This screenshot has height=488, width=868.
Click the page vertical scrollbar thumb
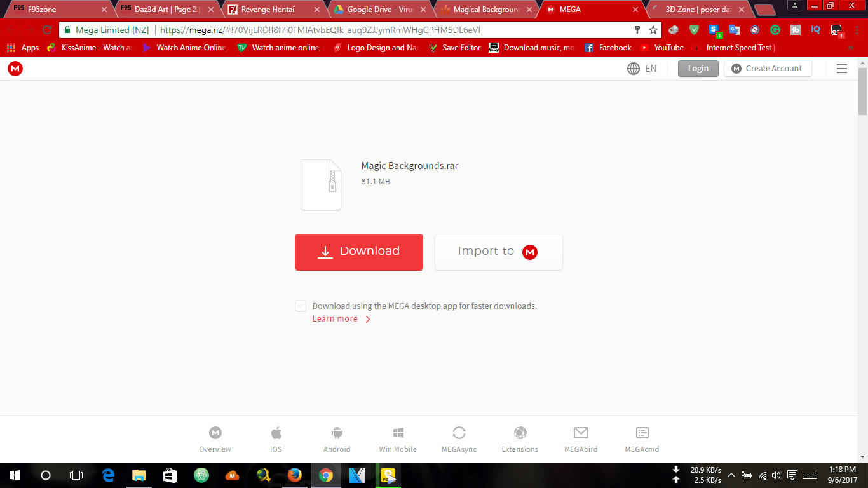[863, 91]
